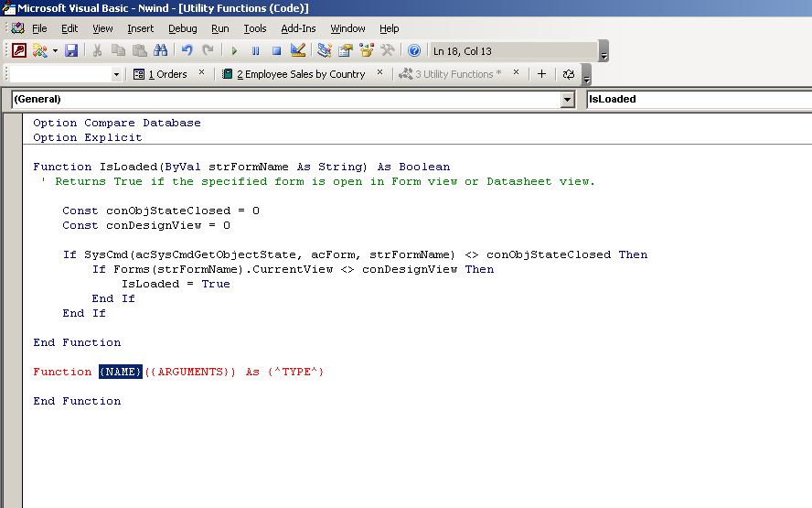Select the 3 Utility Functions tab

point(450,74)
